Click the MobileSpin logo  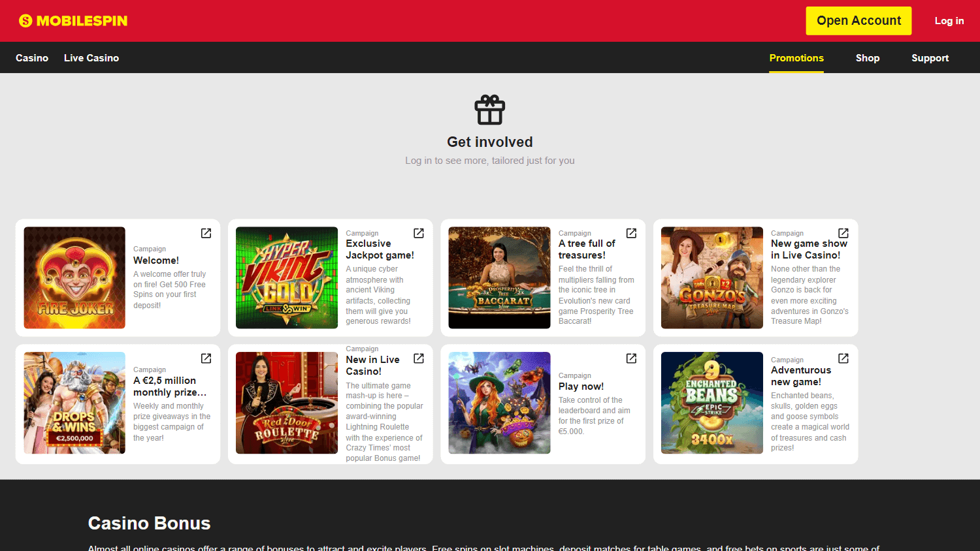coord(73,21)
